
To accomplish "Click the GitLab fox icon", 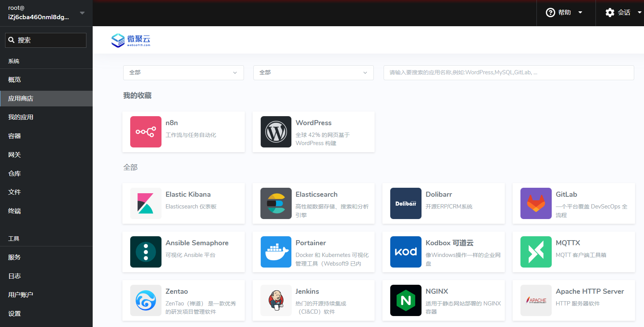I will [x=536, y=203].
